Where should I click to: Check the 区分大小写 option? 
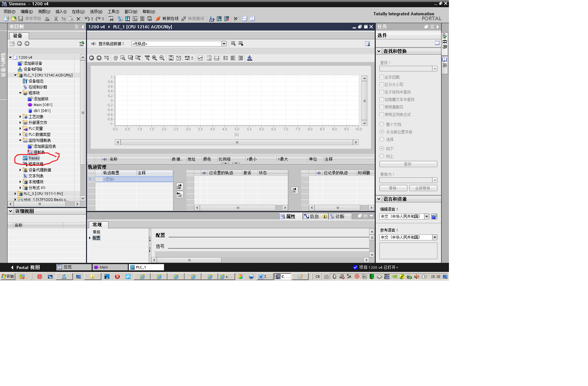tap(382, 84)
